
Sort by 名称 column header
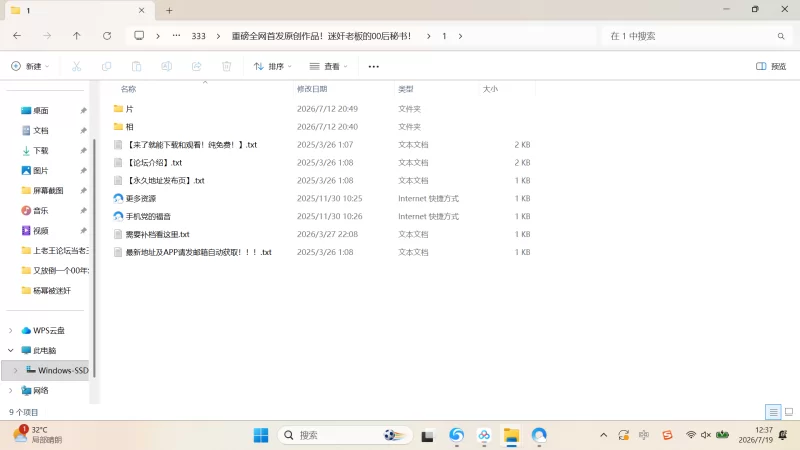[x=128, y=89]
